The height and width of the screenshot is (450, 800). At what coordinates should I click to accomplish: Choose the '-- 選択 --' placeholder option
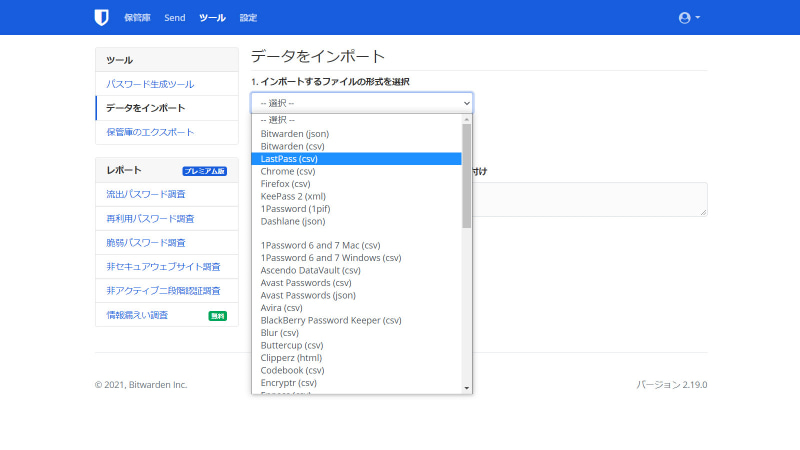[356, 120]
